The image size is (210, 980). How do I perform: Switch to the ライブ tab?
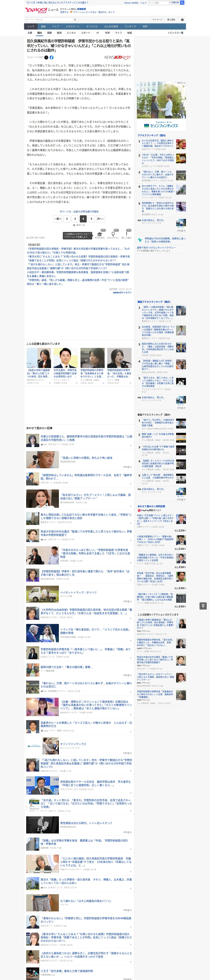56,27
